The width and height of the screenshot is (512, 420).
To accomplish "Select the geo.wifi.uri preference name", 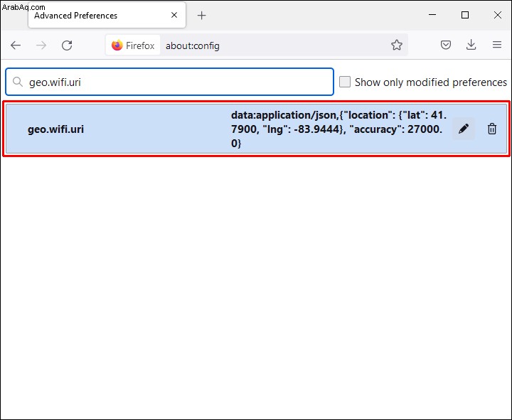I will [x=56, y=129].
